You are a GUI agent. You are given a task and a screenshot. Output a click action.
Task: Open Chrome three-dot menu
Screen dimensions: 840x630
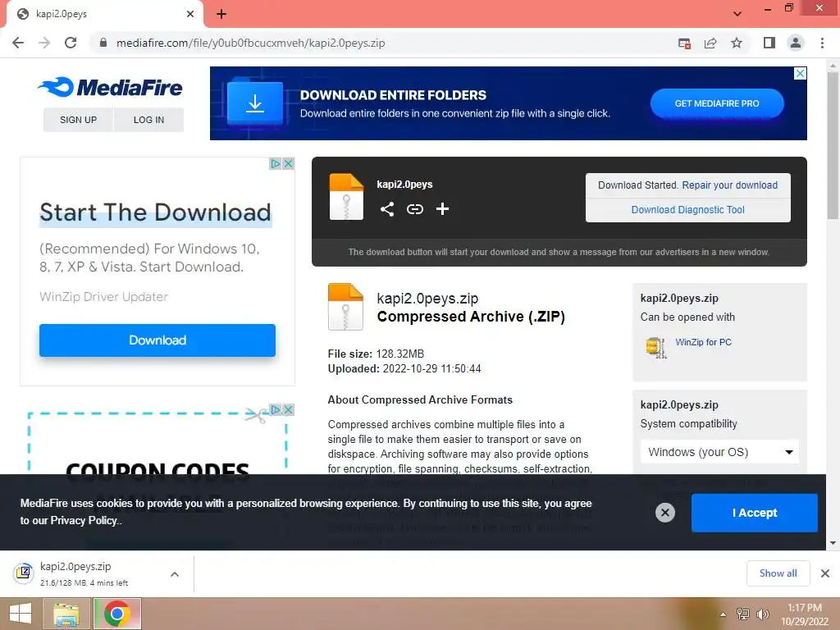pyautogui.click(x=822, y=43)
